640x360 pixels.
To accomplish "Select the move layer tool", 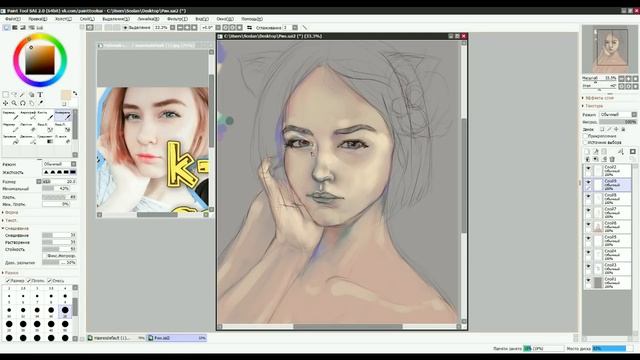I will [5, 103].
